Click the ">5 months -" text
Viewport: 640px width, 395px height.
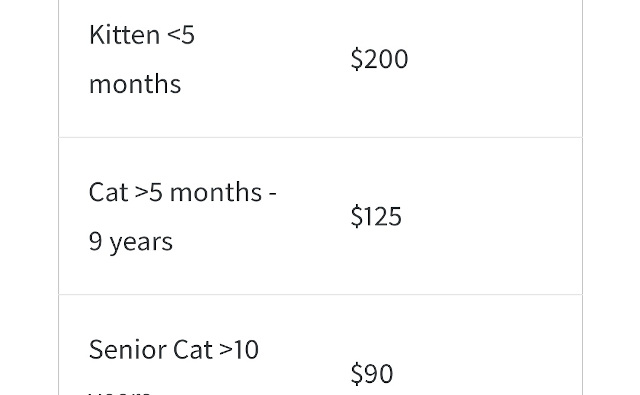click(206, 192)
